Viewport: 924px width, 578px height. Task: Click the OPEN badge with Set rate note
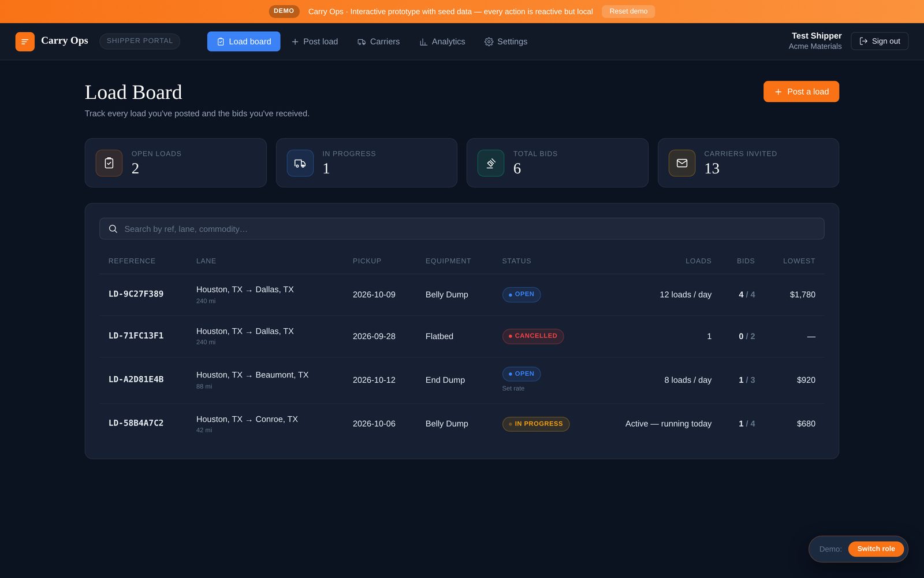tap(521, 374)
